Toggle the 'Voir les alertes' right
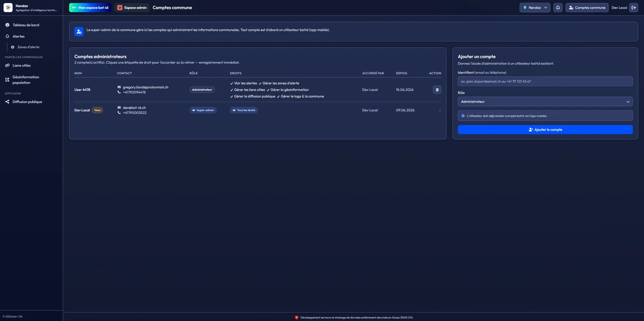This screenshot has width=644, height=321. [x=243, y=83]
